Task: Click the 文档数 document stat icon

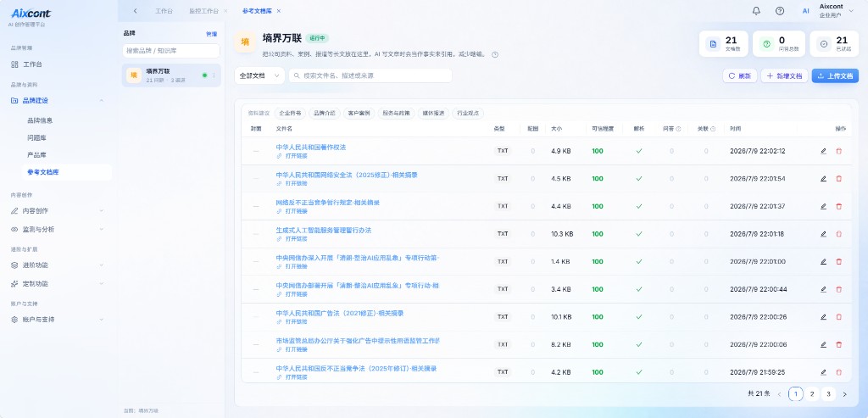Action: [x=714, y=44]
